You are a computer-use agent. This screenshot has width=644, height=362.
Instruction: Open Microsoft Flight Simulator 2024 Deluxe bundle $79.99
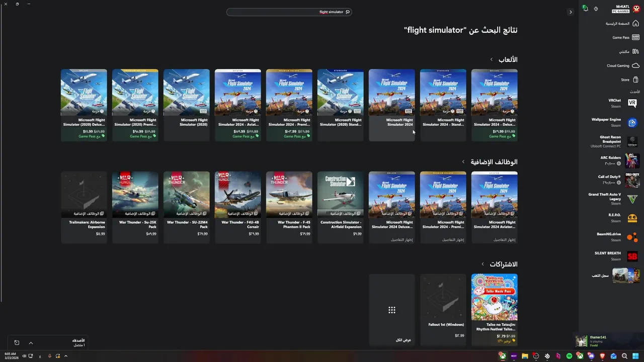point(495,105)
